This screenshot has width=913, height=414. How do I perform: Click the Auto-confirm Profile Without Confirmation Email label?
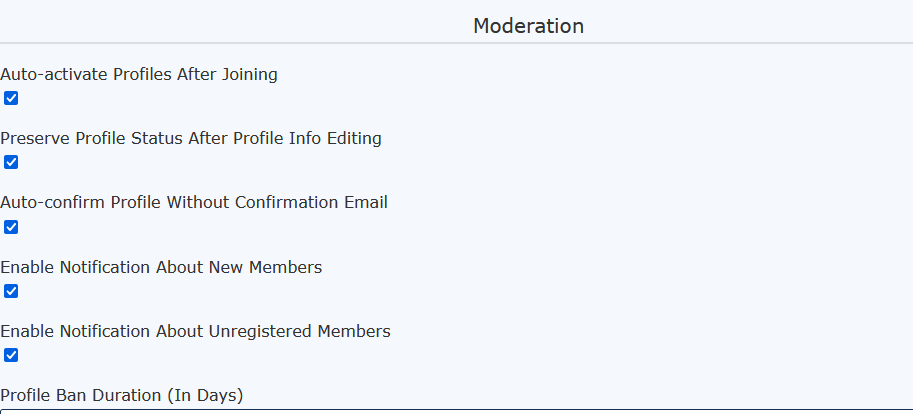(x=194, y=202)
